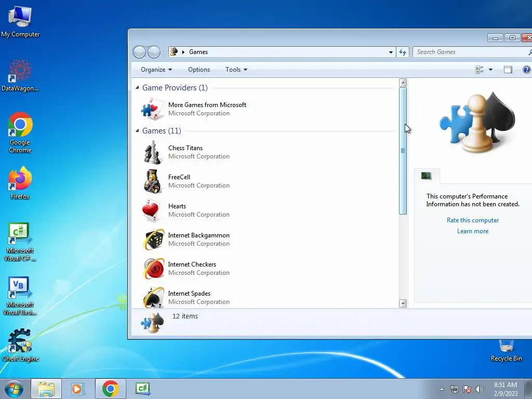Open the Tools dropdown menu
The width and height of the screenshot is (532, 399).
236,70
